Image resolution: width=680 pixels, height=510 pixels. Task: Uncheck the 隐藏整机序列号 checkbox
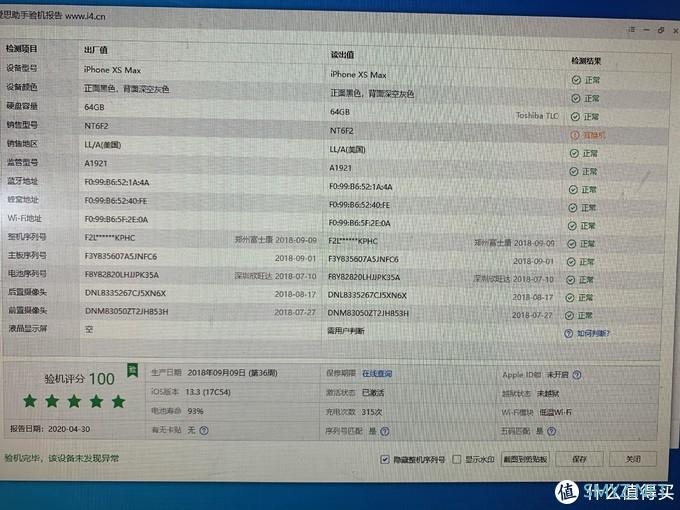coord(385,459)
